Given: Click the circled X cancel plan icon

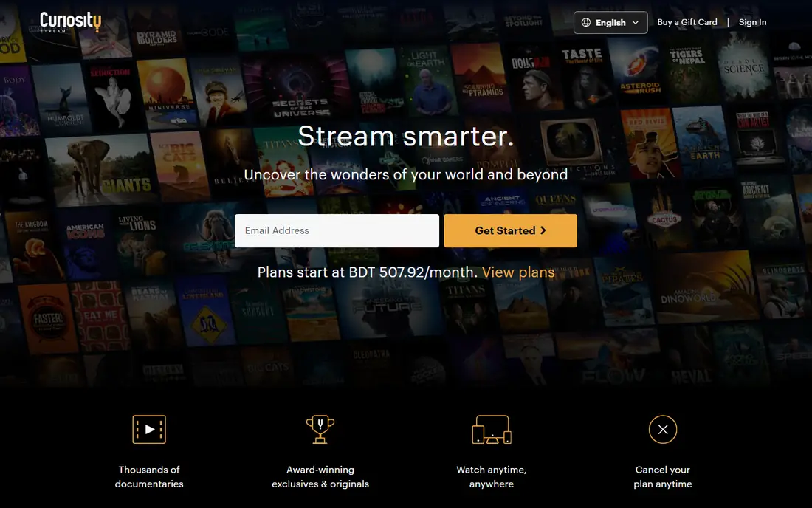Looking at the screenshot, I should pos(663,429).
